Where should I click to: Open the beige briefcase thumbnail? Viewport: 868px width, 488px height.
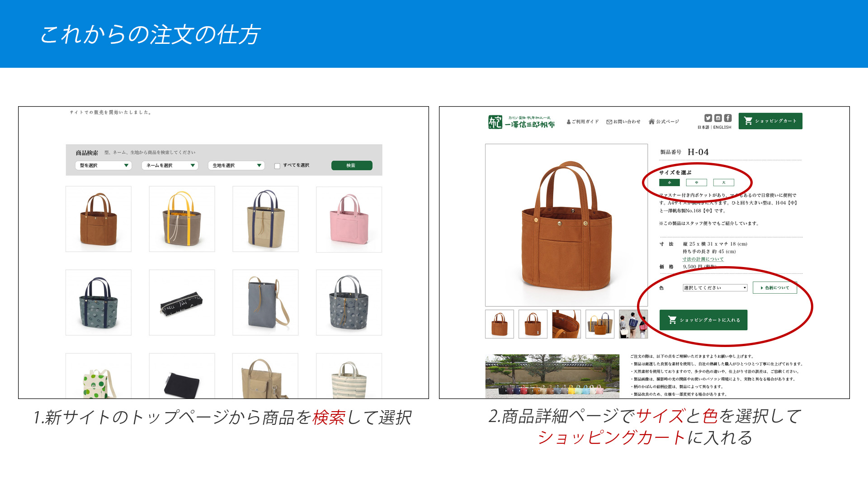[265, 376]
